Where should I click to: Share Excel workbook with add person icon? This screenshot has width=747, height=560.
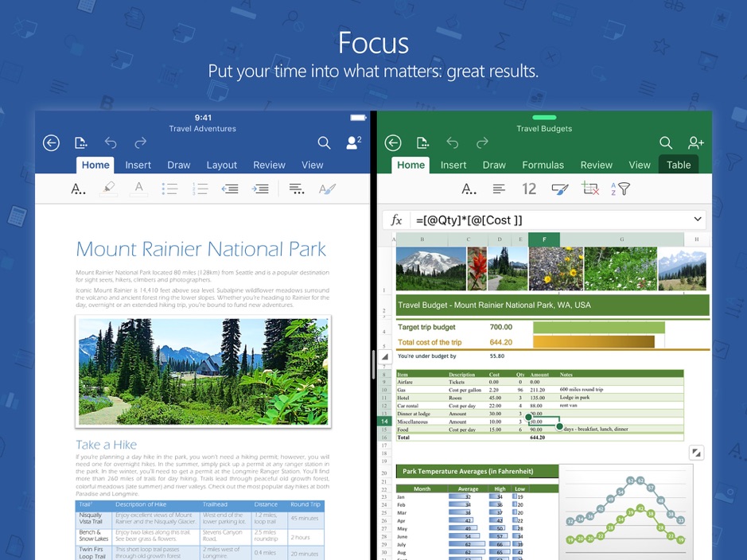[x=696, y=143]
